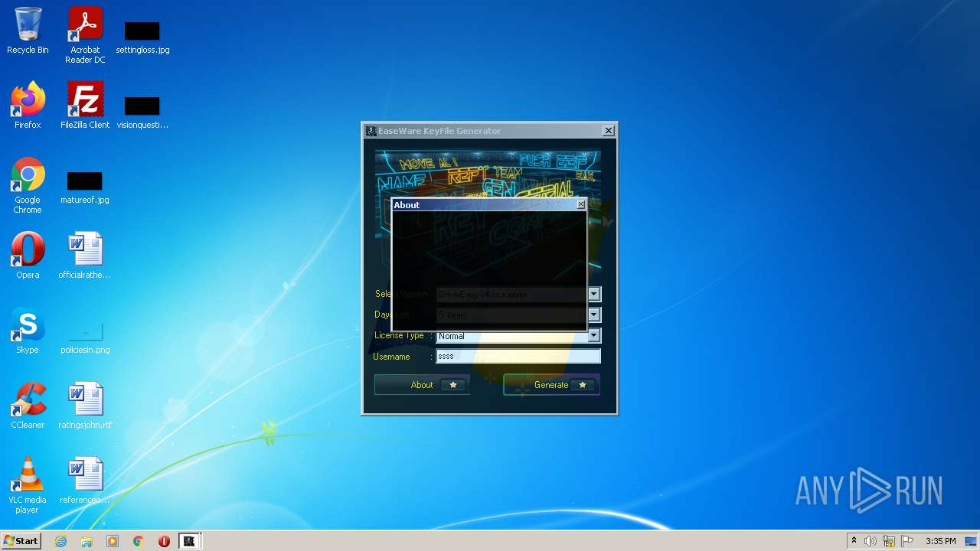Select the officialrathe... Word document
Image resolution: width=980 pixels, height=551 pixels.
click(85, 256)
